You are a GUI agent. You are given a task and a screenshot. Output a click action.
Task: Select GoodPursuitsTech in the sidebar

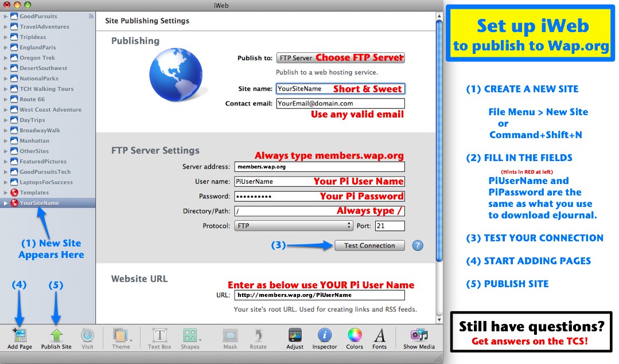coord(45,171)
